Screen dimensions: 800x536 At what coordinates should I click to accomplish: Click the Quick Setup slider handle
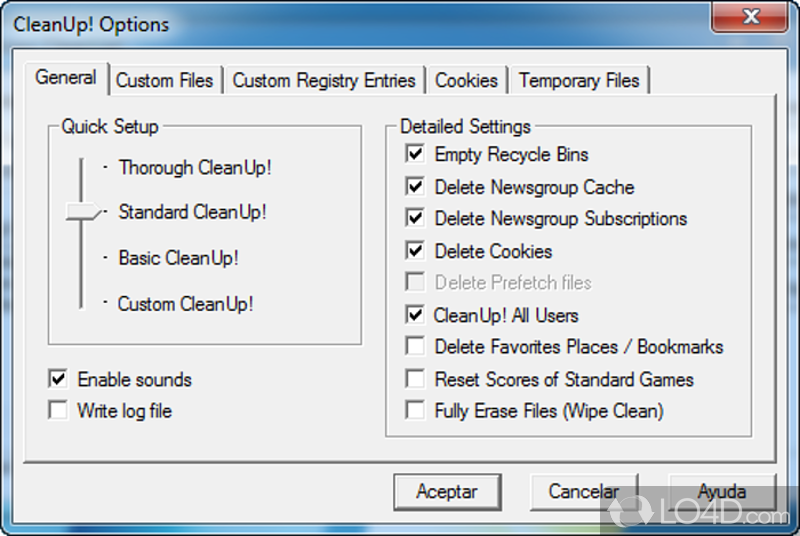[x=82, y=212]
